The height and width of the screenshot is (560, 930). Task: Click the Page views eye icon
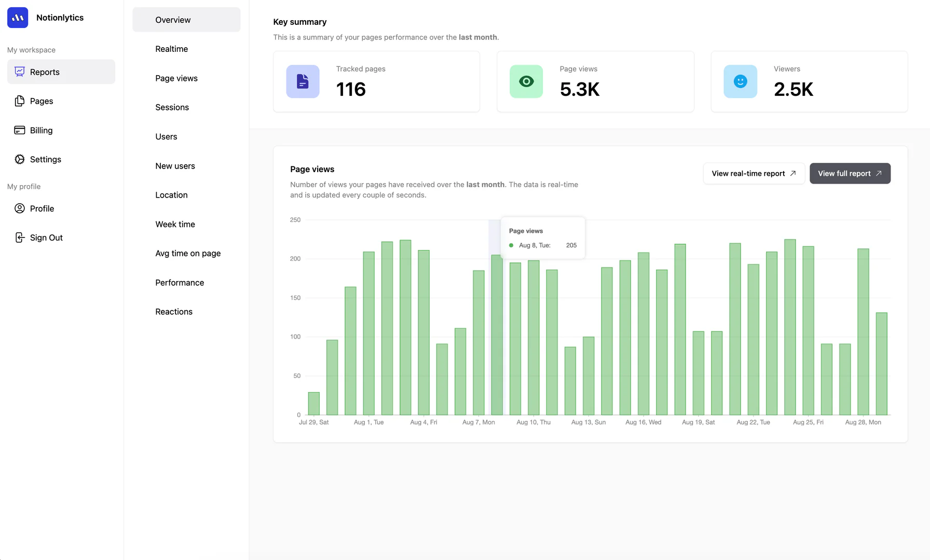(x=526, y=81)
